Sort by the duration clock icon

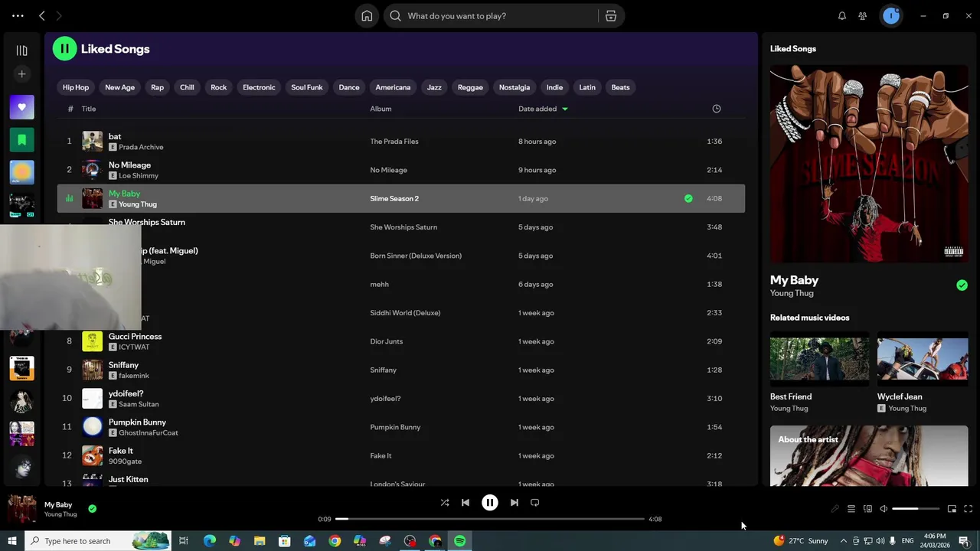tap(717, 109)
